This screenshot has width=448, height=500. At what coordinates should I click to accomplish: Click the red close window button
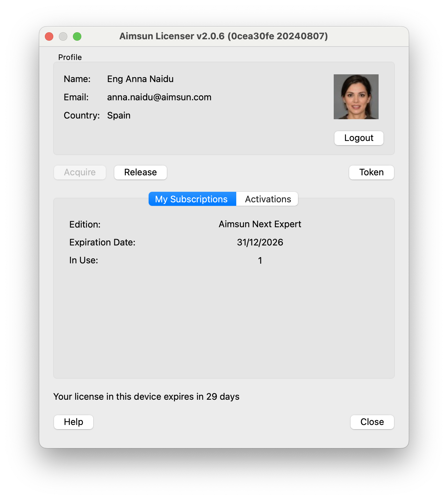(49, 36)
